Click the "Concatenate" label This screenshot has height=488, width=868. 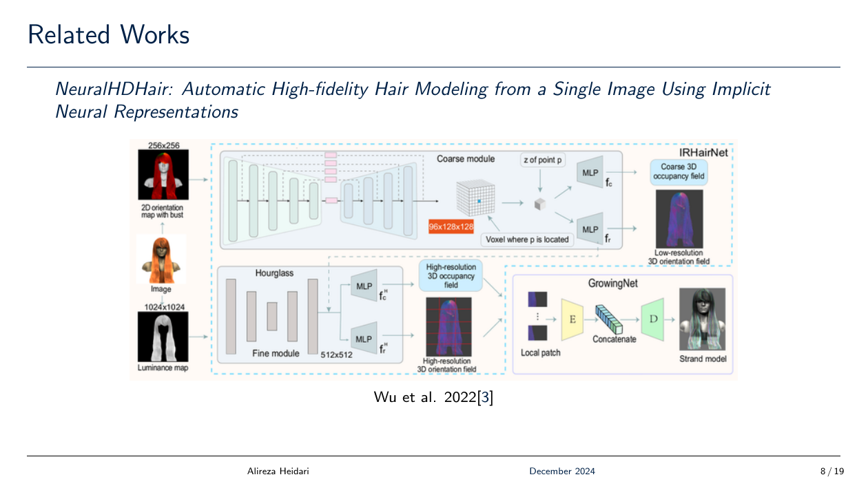614,339
